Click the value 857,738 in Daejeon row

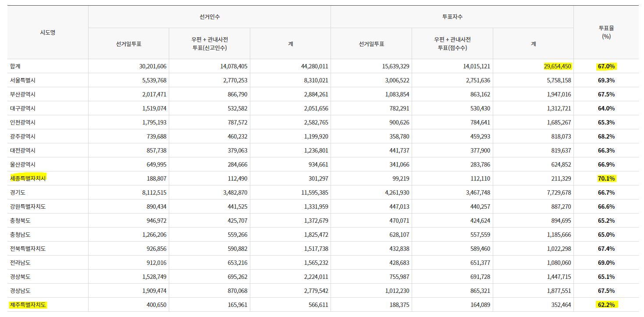click(x=157, y=150)
